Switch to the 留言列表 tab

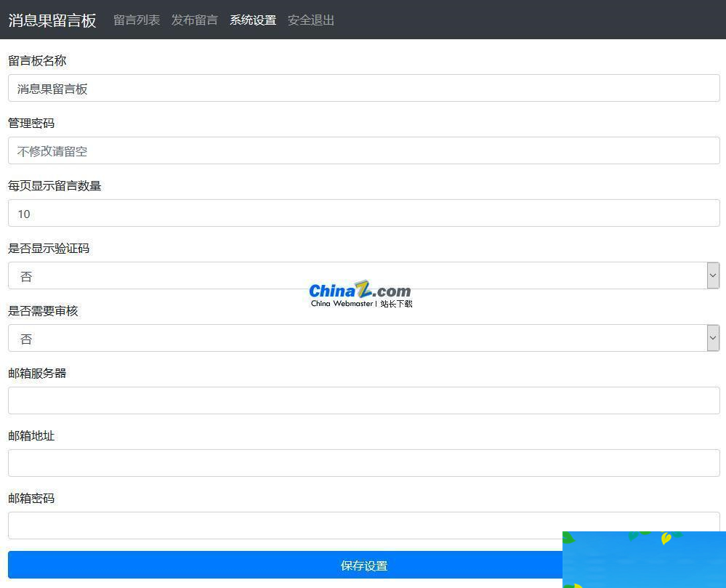(136, 20)
